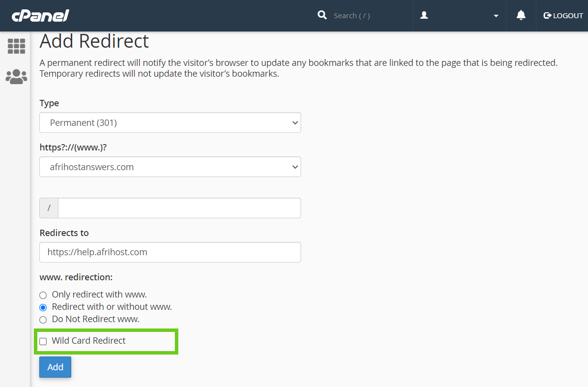Select 'Only redirect with www.' option
The height and width of the screenshot is (387, 588).
[x=43, y=295]
